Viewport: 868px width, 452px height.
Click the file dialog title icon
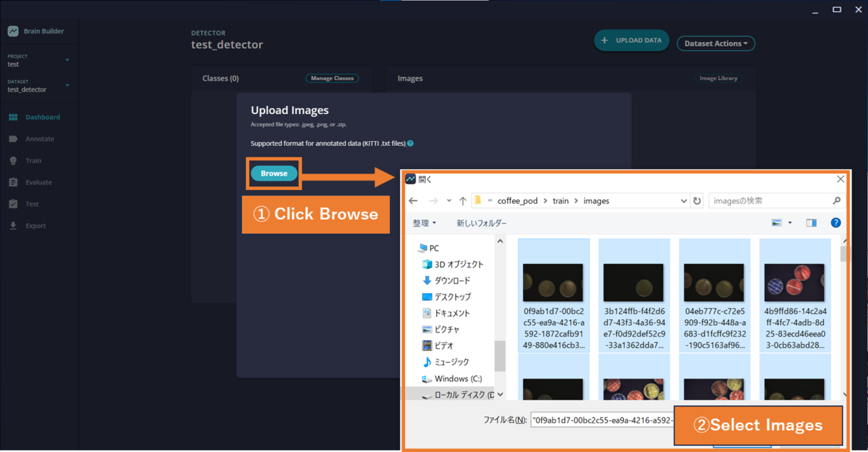(410, 179)
